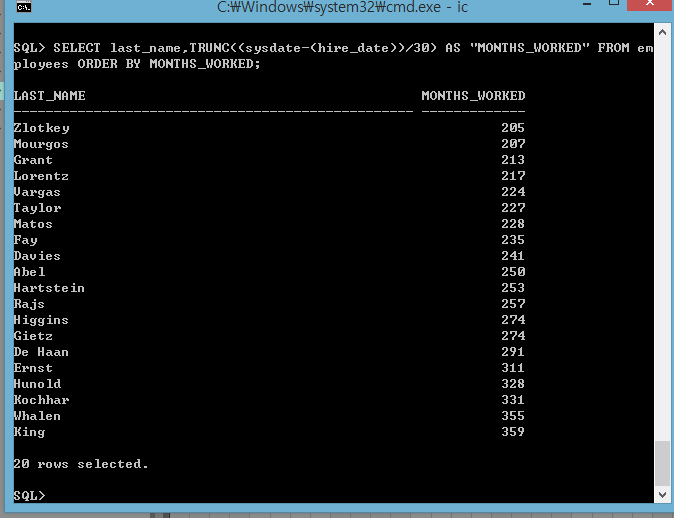Screen dimensions: 674x518
Task: Click the value 328 for Hunold
Action: coord(513,383)
